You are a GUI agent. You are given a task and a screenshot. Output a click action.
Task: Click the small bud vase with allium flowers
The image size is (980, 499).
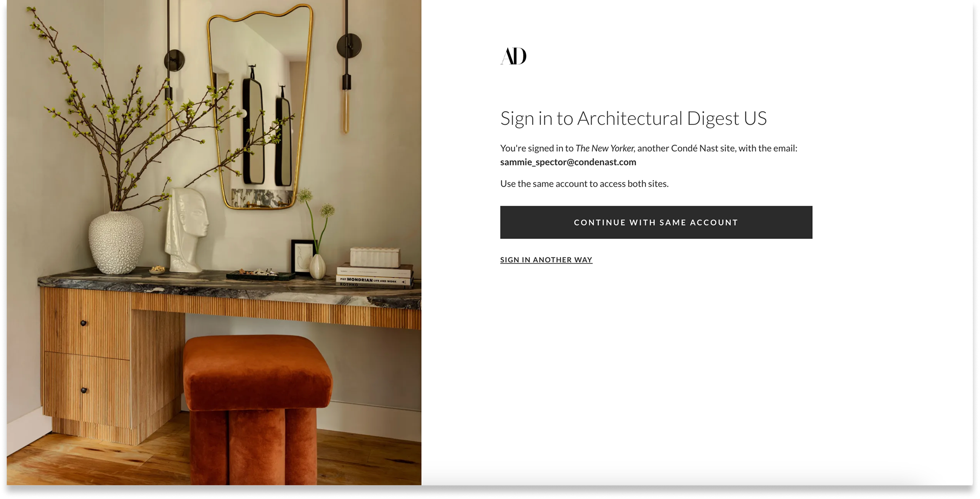pos(318,266)
